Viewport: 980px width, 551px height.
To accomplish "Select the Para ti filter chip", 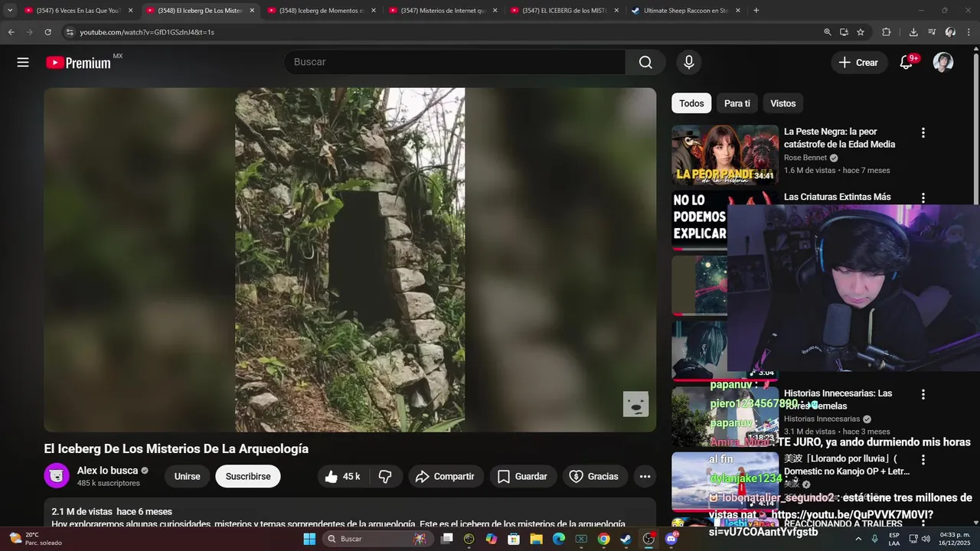I will [737, 103].
